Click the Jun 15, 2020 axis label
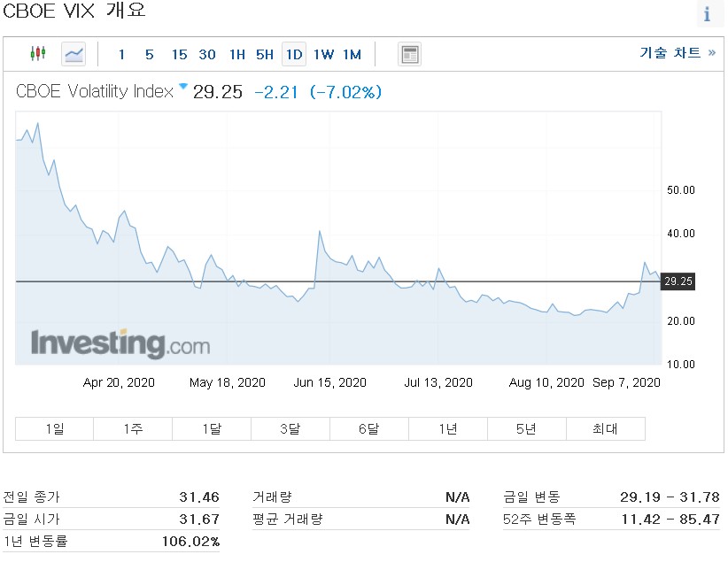Screen dimensions: 728x562 (x=330, y=383)
